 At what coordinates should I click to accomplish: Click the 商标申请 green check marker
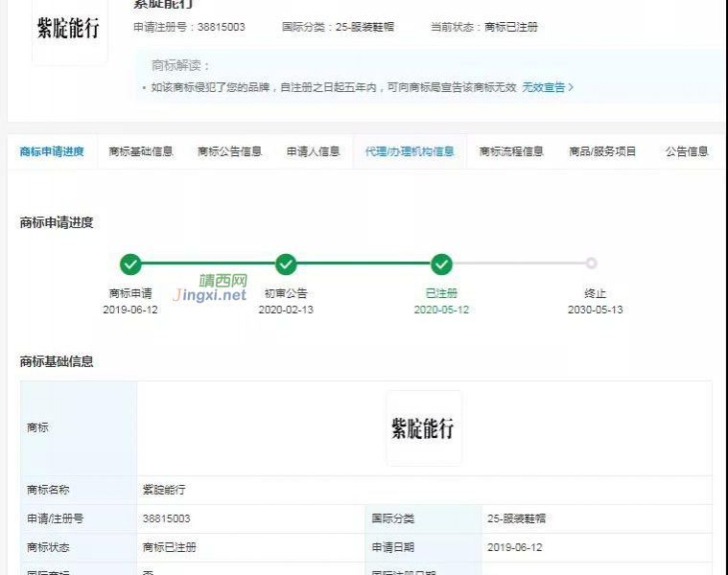coord(130,264)
